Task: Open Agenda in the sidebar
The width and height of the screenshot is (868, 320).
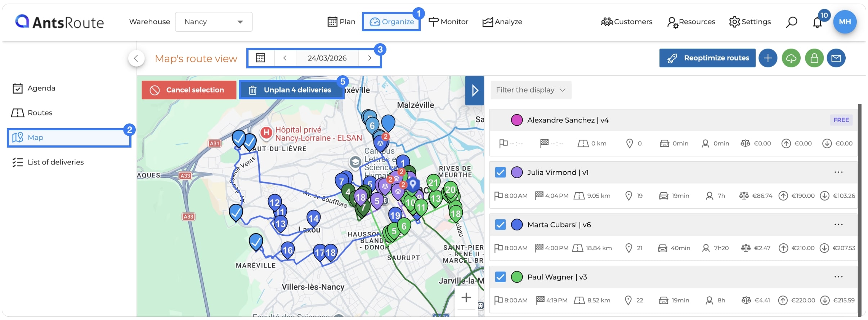Action: coord(34,88)
